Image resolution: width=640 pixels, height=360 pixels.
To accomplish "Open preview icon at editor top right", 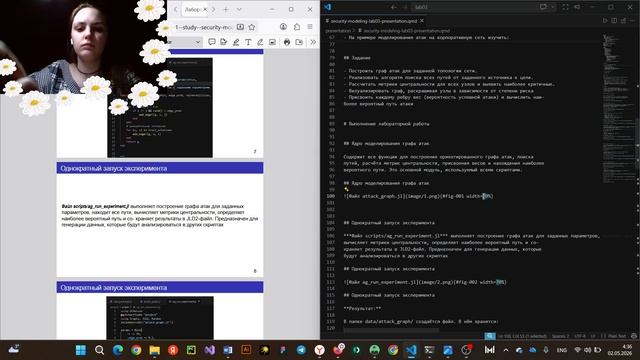I will [x=624, y=20].
